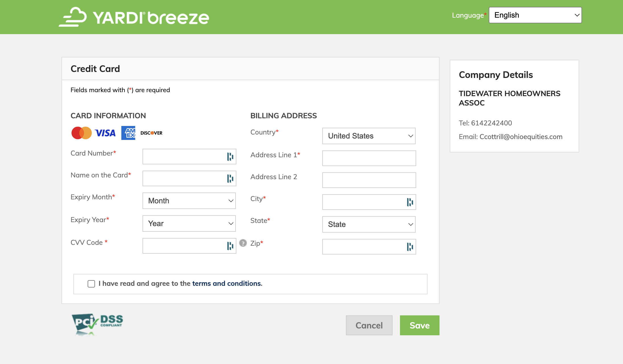Open the Language dropdown
This screenshot has width=623, height=364.
[x=535, y=15]
